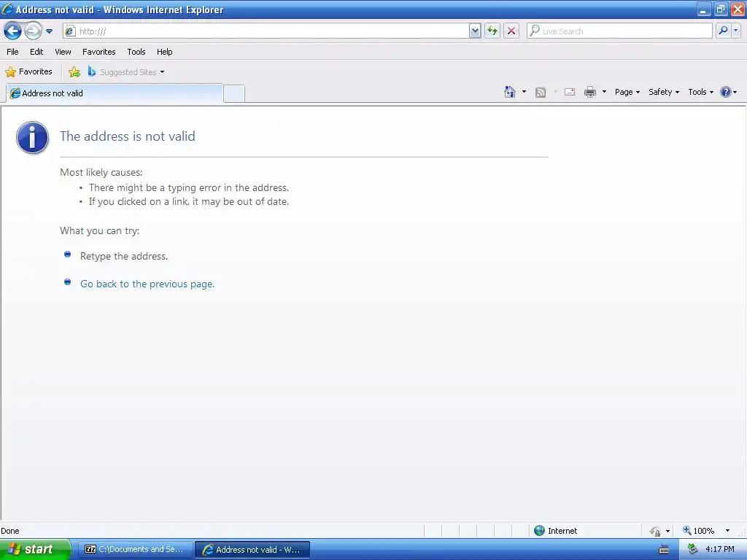Switch to the C:\Documents and Se... taskbar window
The image size is (747, 560).
(x=135, y=549)
